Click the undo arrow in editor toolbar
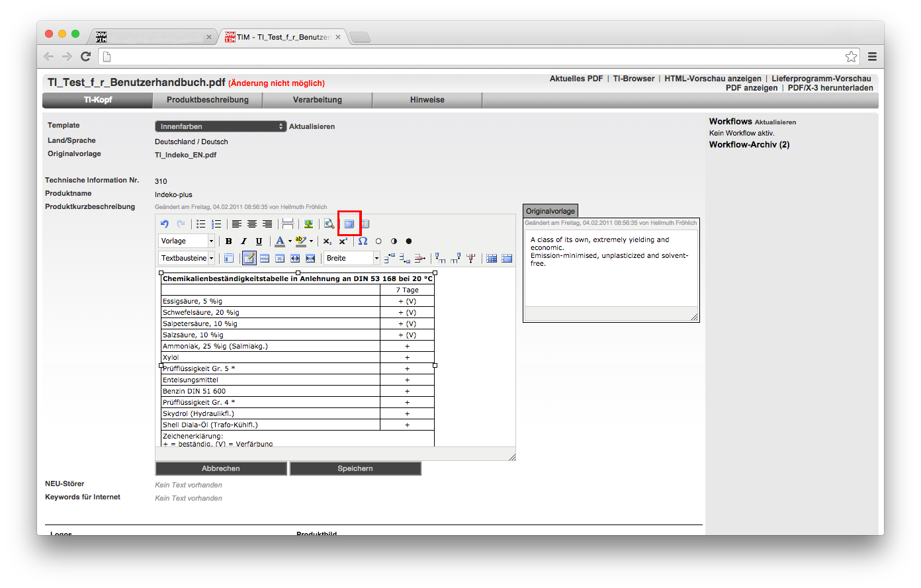Screen dimensions: 921x588 tap(165, 224)
